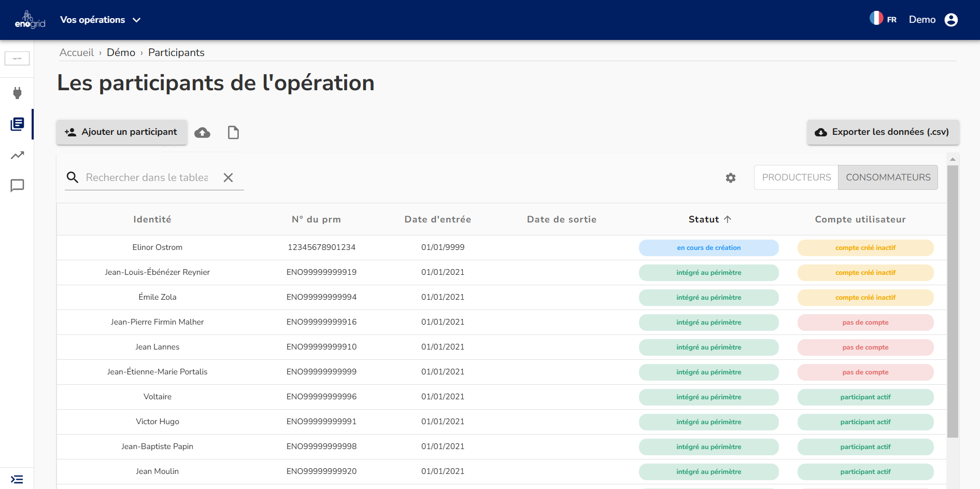980x489 pixels.
Task: Clear the table search with X
Action: (228, 178)
